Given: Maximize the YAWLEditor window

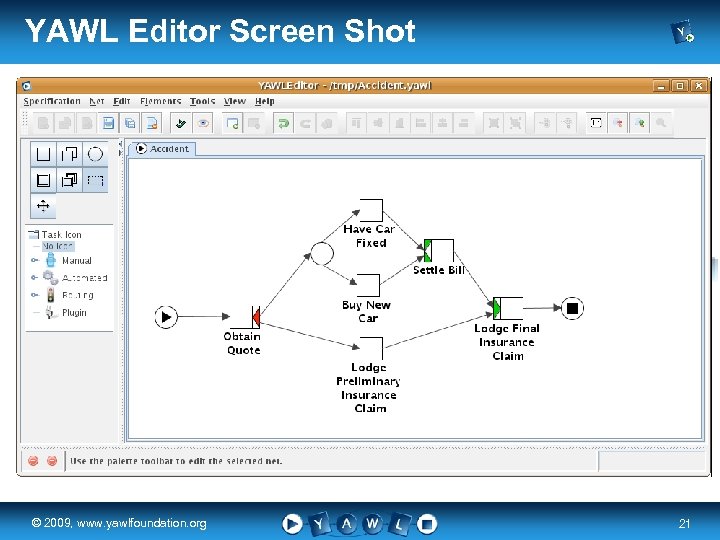Looking at the screenshot, I should (680, 86).
